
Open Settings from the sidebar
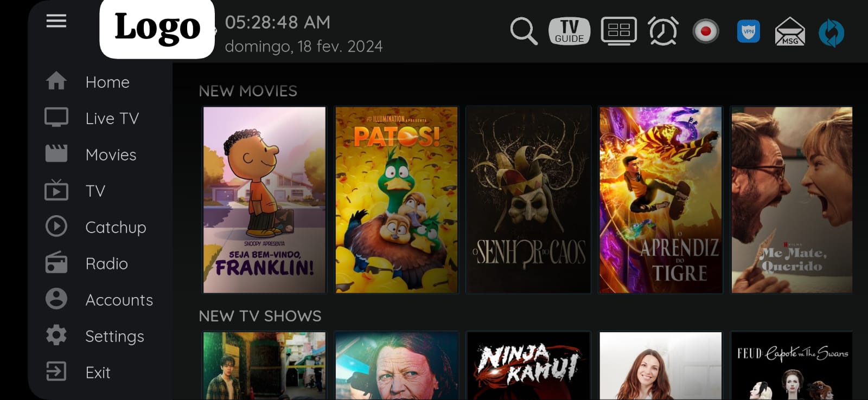95,336
